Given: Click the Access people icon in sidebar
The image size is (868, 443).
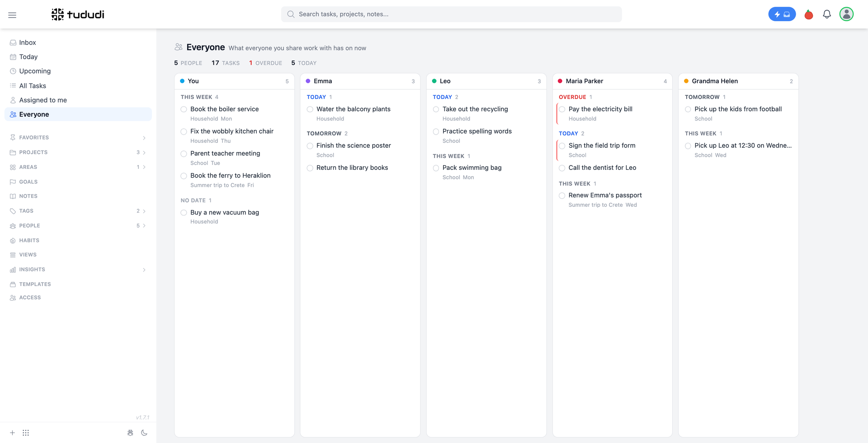Looking at the screenshot, I should pyautogui.click(x=13, y=298).
